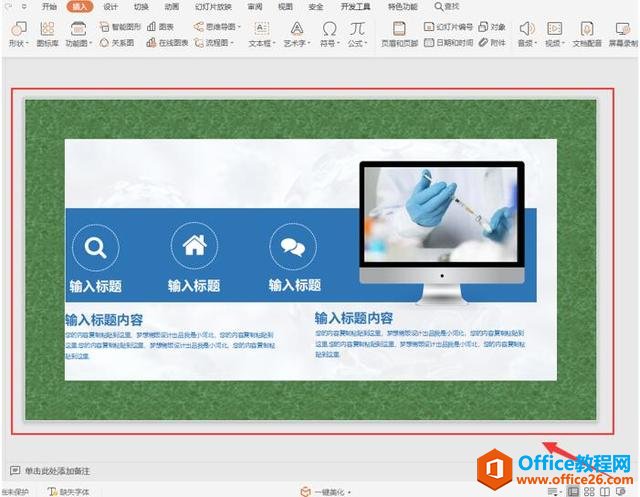Insert 幻灯片编号 slide number
Image resolution: width=640 pixels, height=497 pixels.
pyautogui.click(x=448, y=27)
